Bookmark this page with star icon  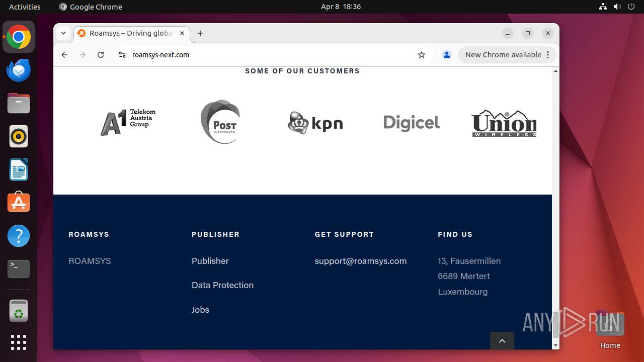pyautogui.click(x=422, y=55)
